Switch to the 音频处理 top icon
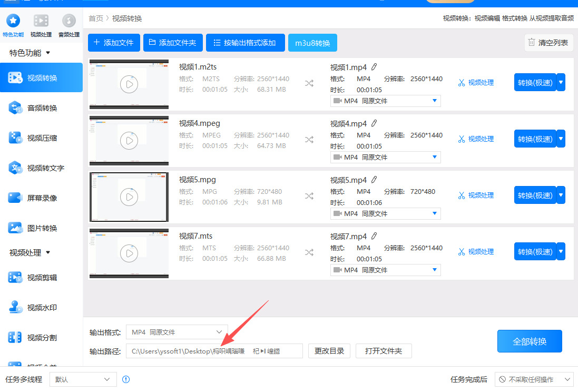 click(x=69, y=25)
